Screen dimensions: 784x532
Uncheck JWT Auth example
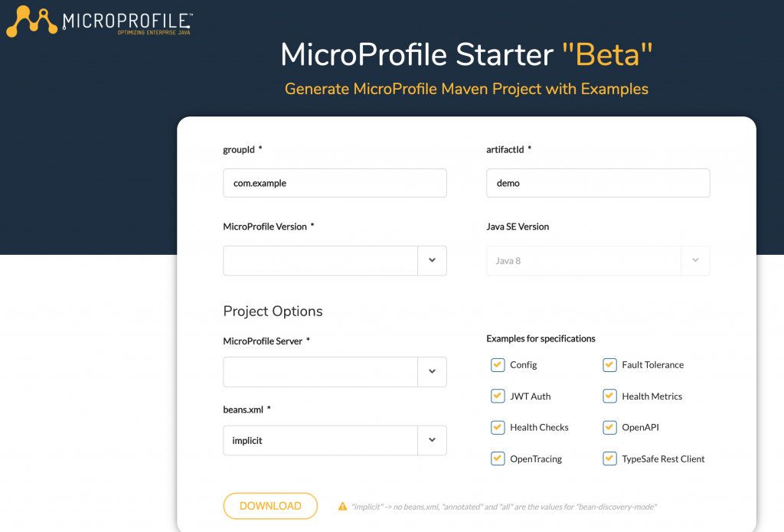point(498,396)
